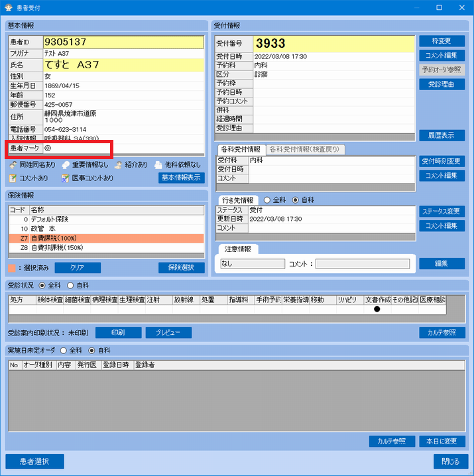Click the 同姓同名あり person icon

(x=13, y=165)
